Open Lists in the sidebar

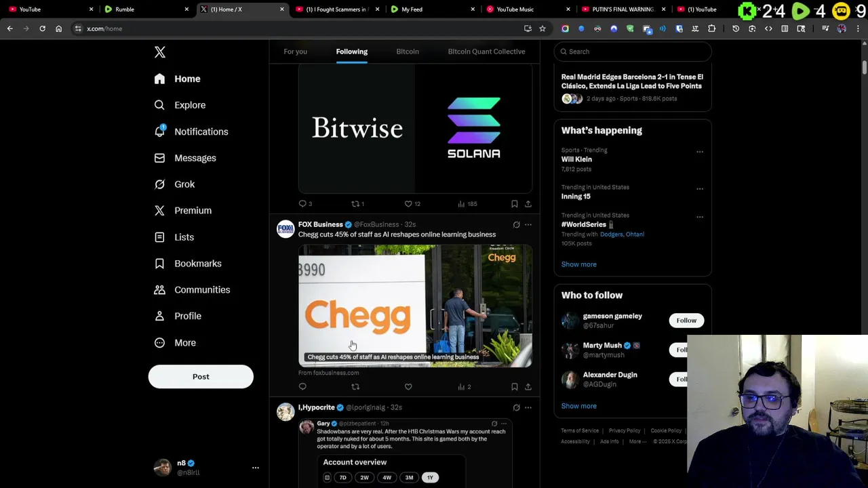(x=174, y=237)
